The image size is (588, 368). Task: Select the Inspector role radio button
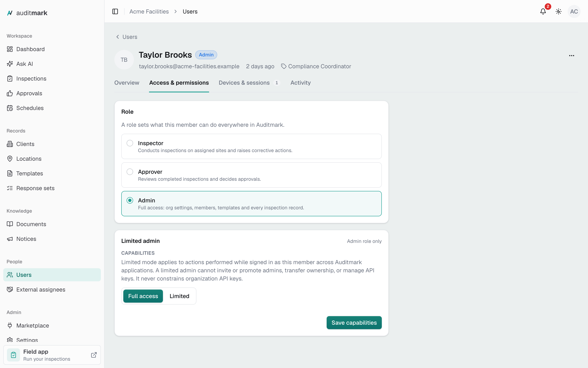pyautogui.click(x=130, y=143)
